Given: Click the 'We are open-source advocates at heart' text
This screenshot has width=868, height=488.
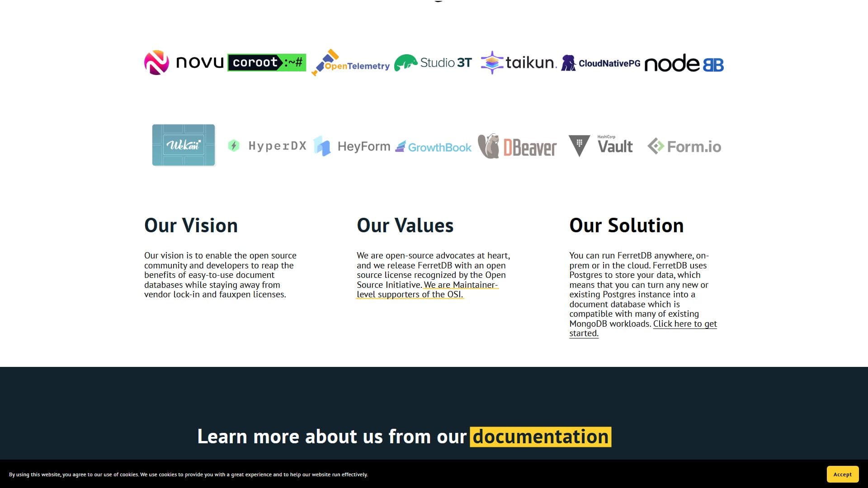Looking at the screenshot, I should [x=433, y=256].
